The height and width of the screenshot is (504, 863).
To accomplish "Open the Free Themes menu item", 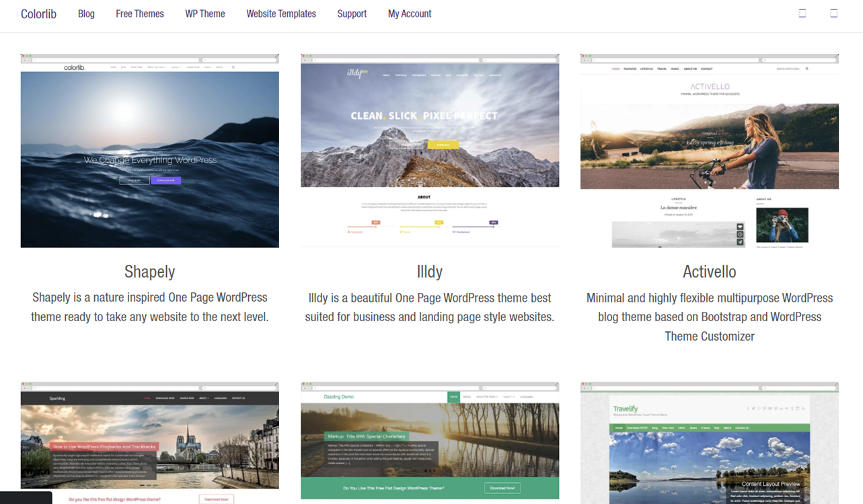I will tap(140, 13).
